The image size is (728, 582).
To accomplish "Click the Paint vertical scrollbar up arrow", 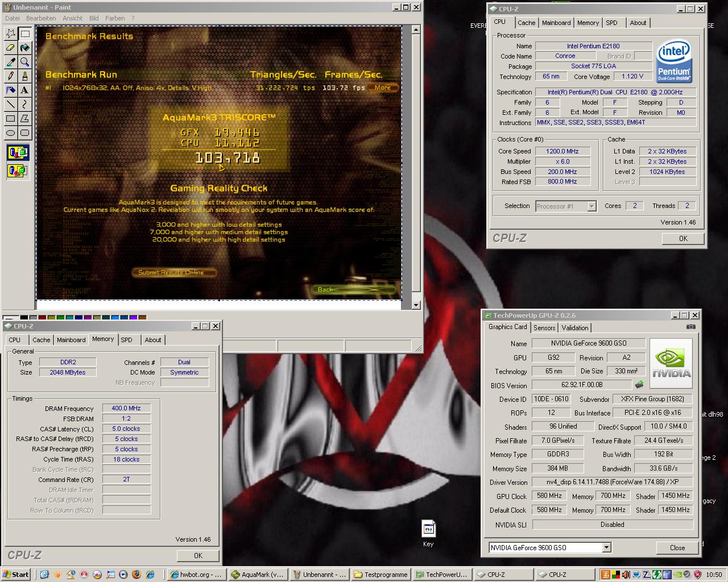I will [416, 30].
